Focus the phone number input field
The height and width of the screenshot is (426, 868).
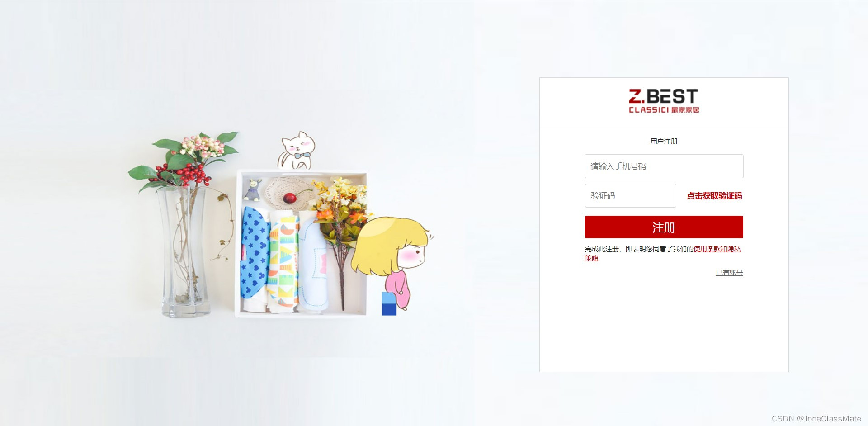664,166
